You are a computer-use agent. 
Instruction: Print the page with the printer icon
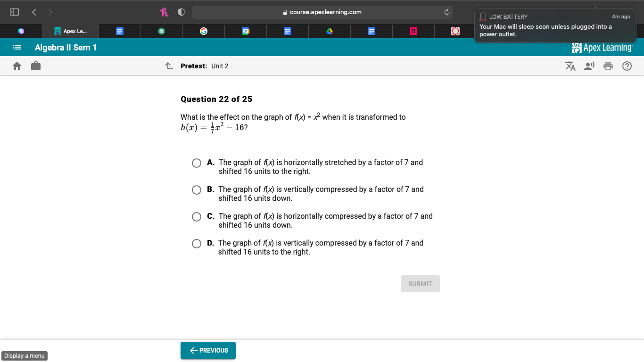[x=608, y=66]
